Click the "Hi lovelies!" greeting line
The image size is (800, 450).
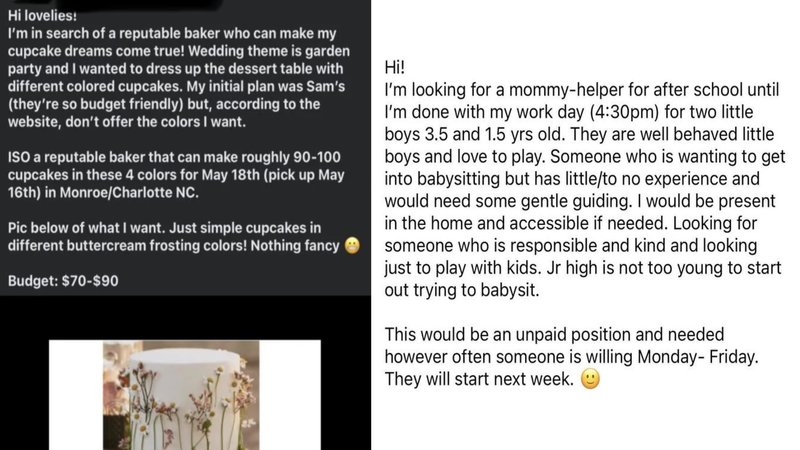tap(46, 14)
